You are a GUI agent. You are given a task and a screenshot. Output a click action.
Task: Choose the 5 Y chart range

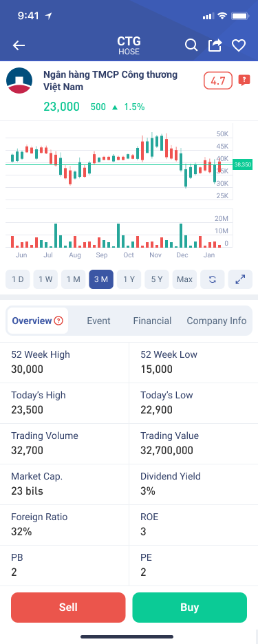pos(157,279)
